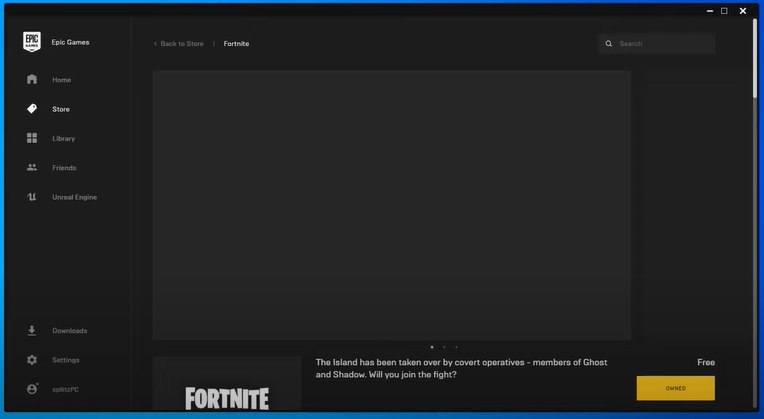Click the back chevron beside Back to Store

[x=155, y=44]
